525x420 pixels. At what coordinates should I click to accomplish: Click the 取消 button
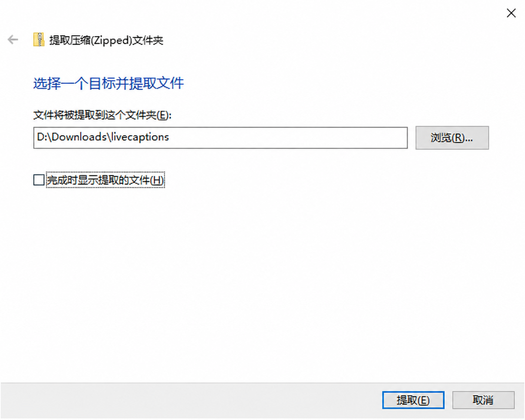[x=483, y=400]
